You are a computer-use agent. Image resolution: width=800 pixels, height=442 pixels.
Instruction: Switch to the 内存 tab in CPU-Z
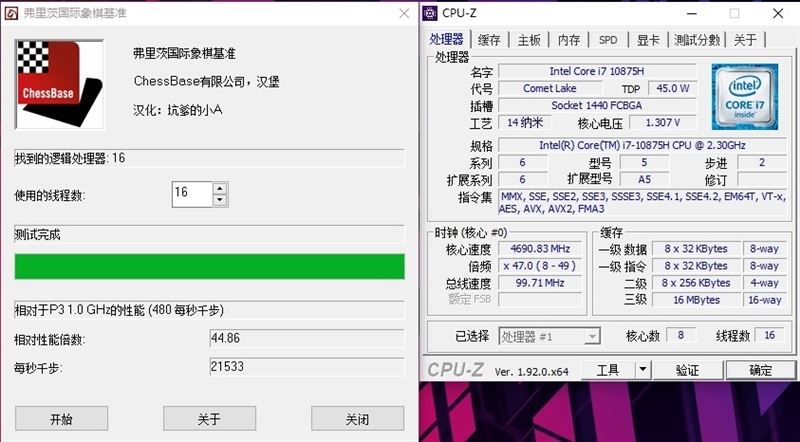[568, 40]
